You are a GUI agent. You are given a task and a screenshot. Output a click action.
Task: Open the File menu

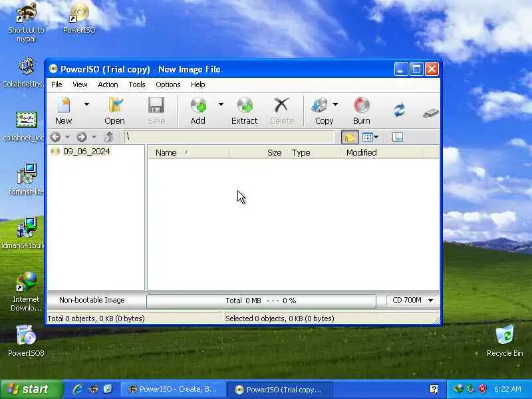click(x=57, y=84)
